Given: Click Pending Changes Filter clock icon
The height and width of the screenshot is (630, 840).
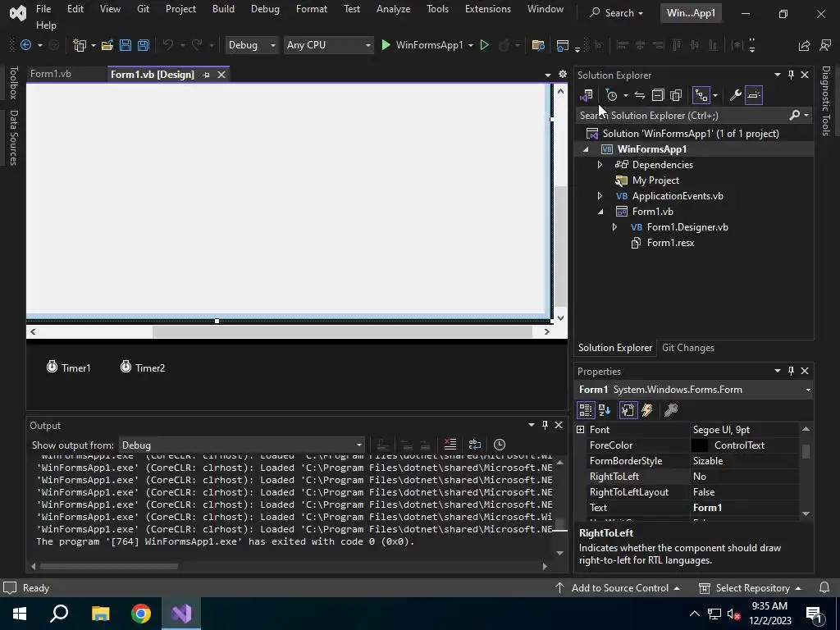Looking at the screenshot, I should pos(611,95).
